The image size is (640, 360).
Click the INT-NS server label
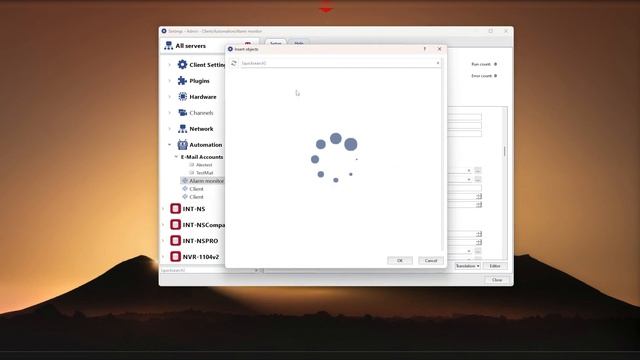pos(194,209)
